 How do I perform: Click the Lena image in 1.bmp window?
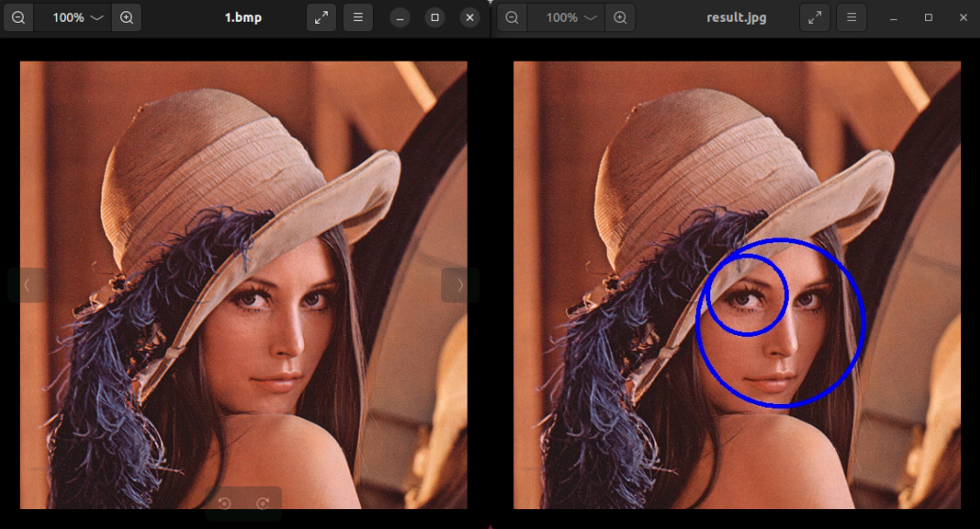243,285
